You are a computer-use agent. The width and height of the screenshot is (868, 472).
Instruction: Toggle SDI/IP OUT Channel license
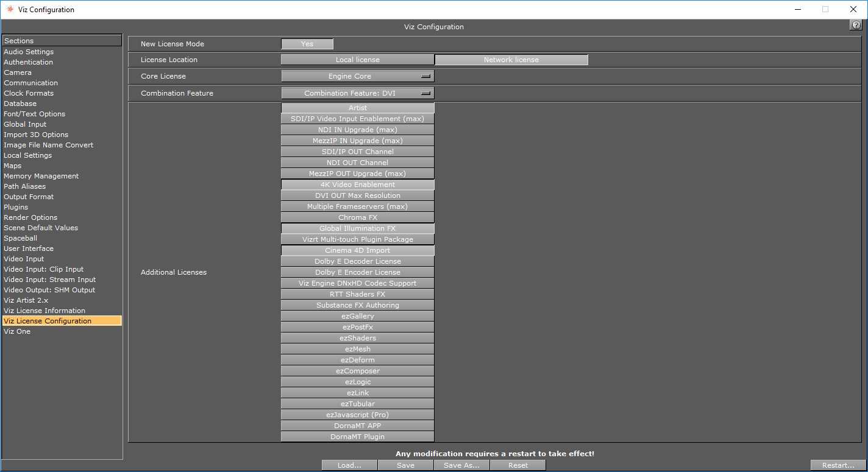click(x=358, y=152)
